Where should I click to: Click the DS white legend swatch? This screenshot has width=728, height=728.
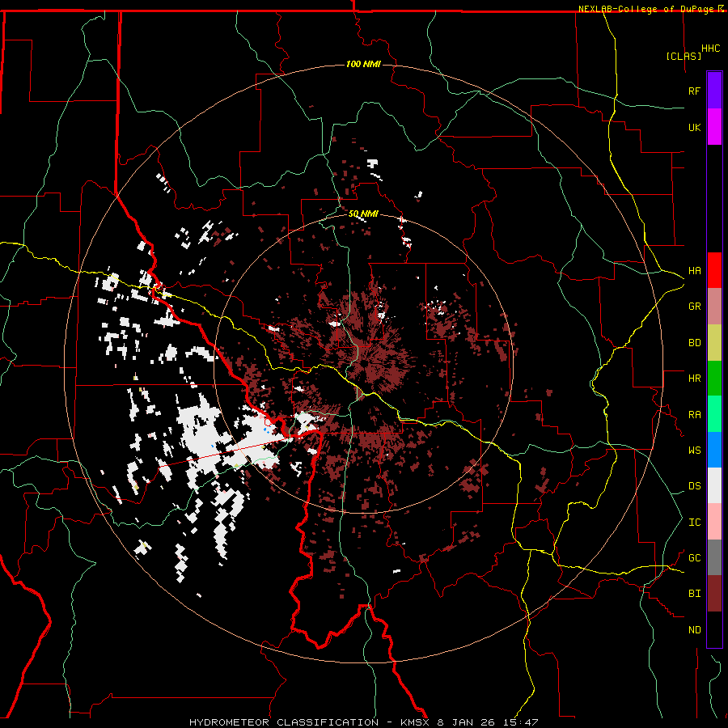pos(714,485)
